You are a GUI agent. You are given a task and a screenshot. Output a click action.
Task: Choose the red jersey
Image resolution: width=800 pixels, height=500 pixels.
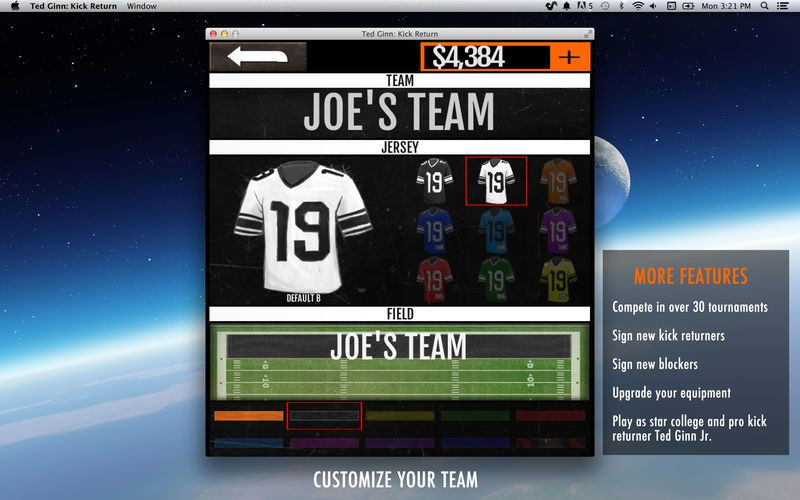(434, 280)
